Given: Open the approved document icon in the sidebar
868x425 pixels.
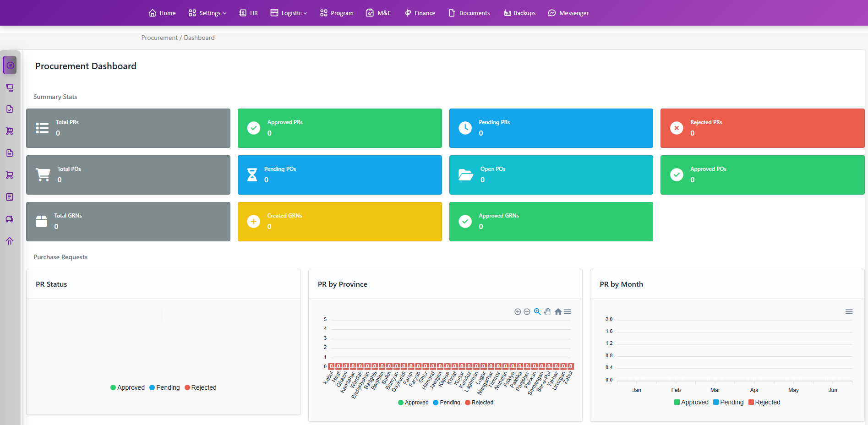Looking at the screenshot, I should click(x=10, y=109).
